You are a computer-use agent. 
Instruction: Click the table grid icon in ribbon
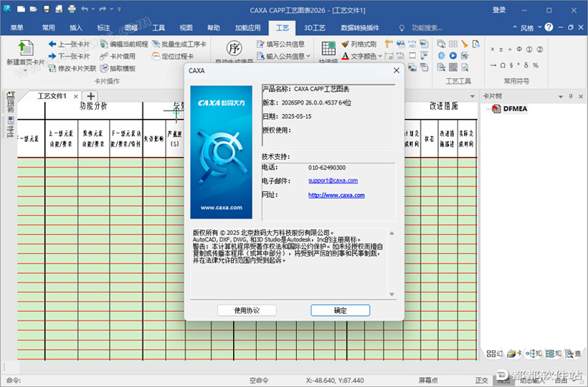tap(328, 49)
